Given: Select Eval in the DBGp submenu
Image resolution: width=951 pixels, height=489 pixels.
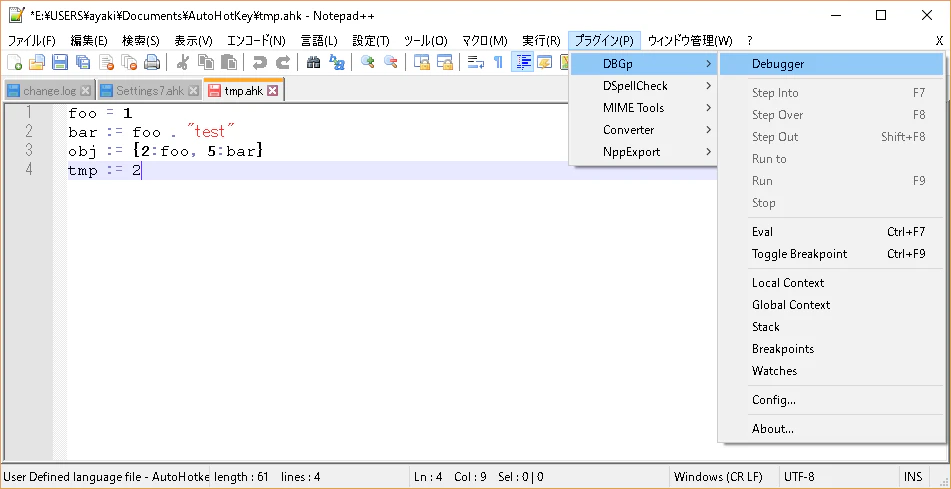Looking at the screenshot, I should pos(832,231).
